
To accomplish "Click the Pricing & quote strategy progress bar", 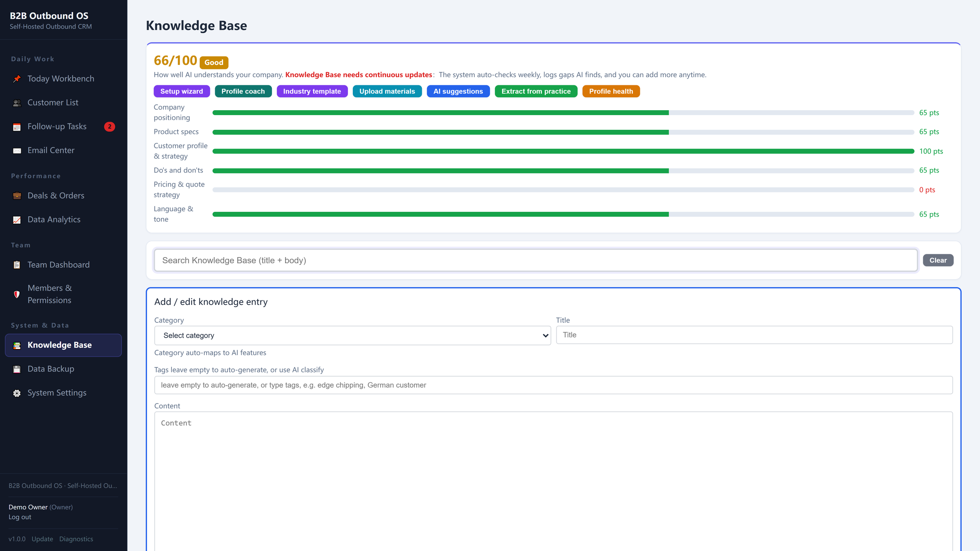I will (x=563, y=190).
